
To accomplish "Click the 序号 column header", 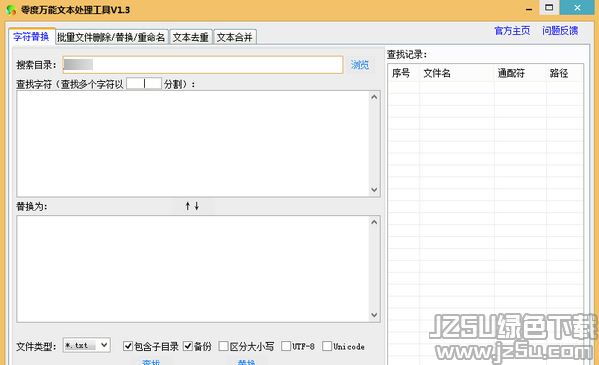I will 404,73.
